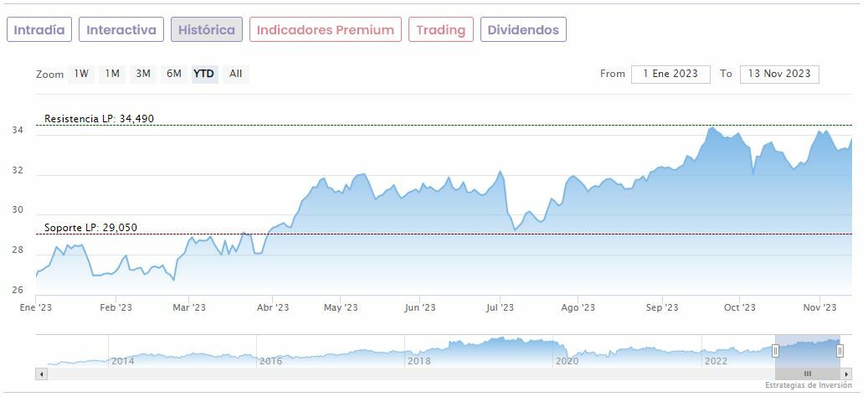868x397 pixels.
Task: Open the Indicadores Premium tab
Action: pyautogui.click(x=325, y=30)
